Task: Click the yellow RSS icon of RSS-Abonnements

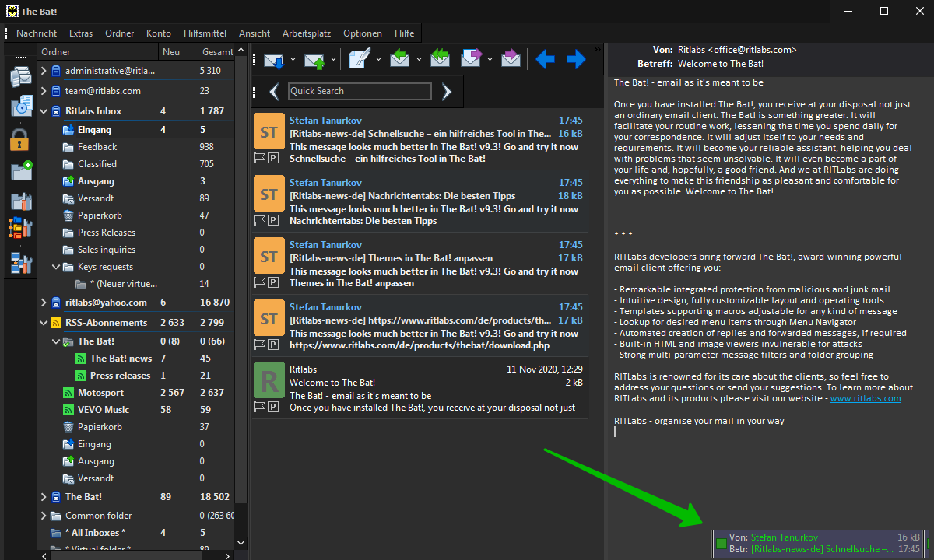Action: [55, 323]
